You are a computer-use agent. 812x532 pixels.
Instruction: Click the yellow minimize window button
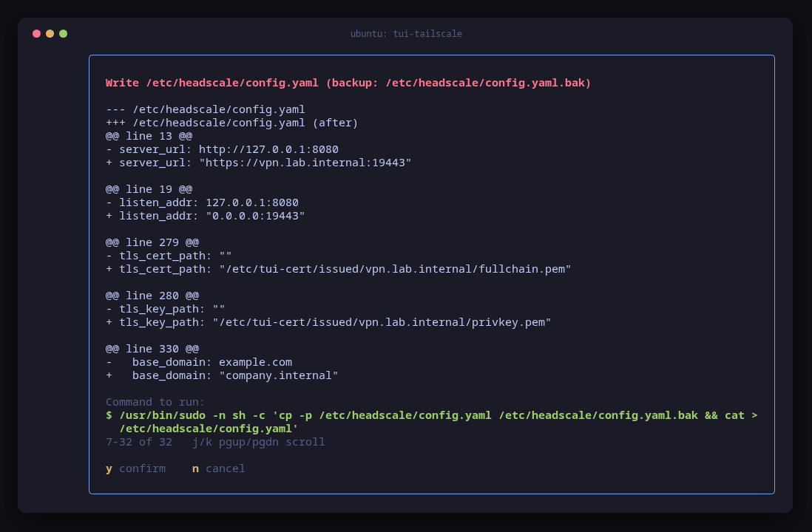[x=50, y=34]
